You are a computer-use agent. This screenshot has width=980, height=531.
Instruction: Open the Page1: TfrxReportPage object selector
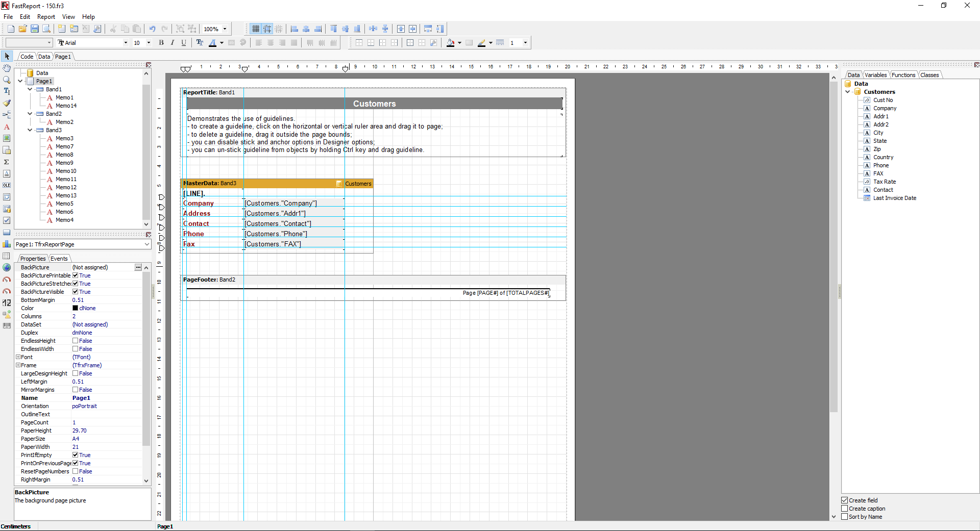click(82, 244)
